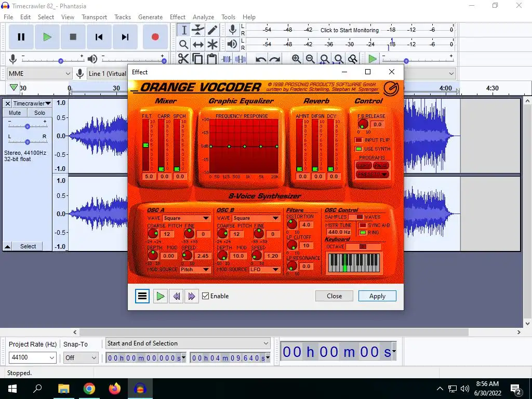The height and width of the screenshot is (399, 532).
Task: Toggle the Enable checkbox in Effect dialog
Action: 206,296
